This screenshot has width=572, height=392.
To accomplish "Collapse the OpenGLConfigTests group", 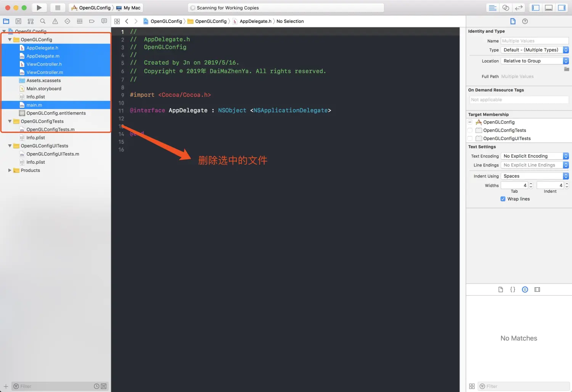I will click(10, 121).
